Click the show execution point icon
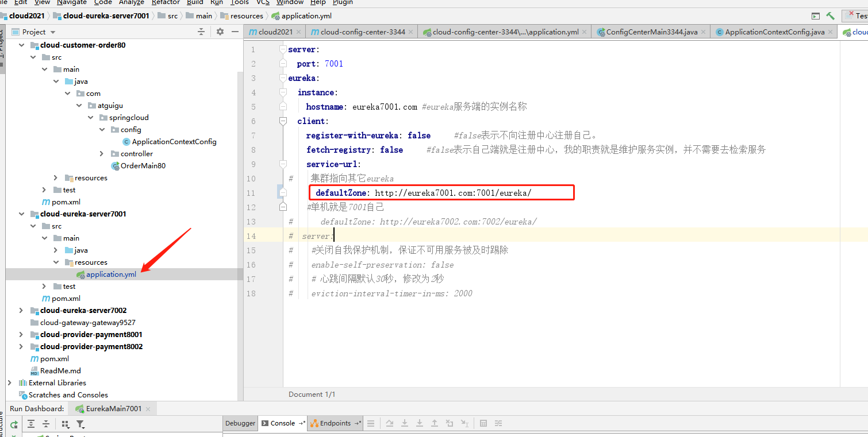The image size is (868, 437). (371, 423)
